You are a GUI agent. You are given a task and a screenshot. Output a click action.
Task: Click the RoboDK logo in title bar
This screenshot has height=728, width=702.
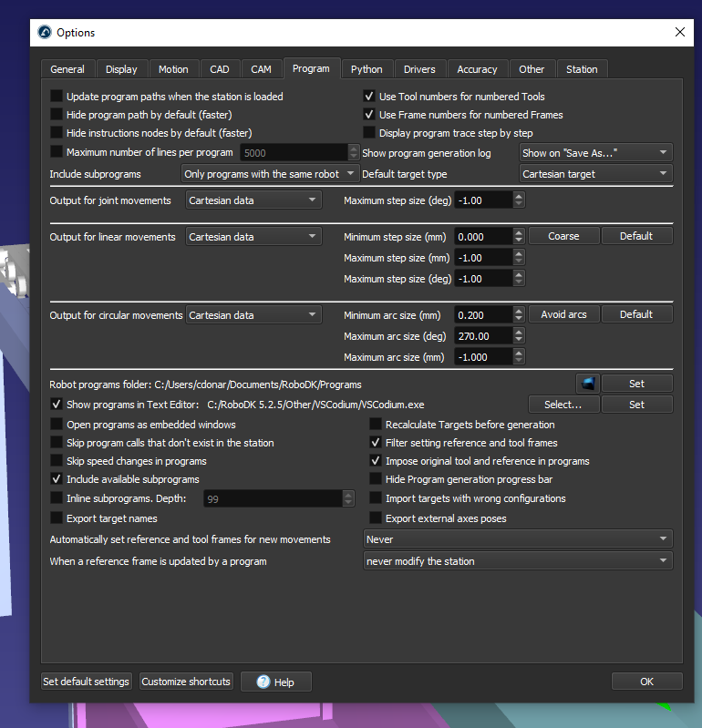pyautogui.click(x=45, y=33)
